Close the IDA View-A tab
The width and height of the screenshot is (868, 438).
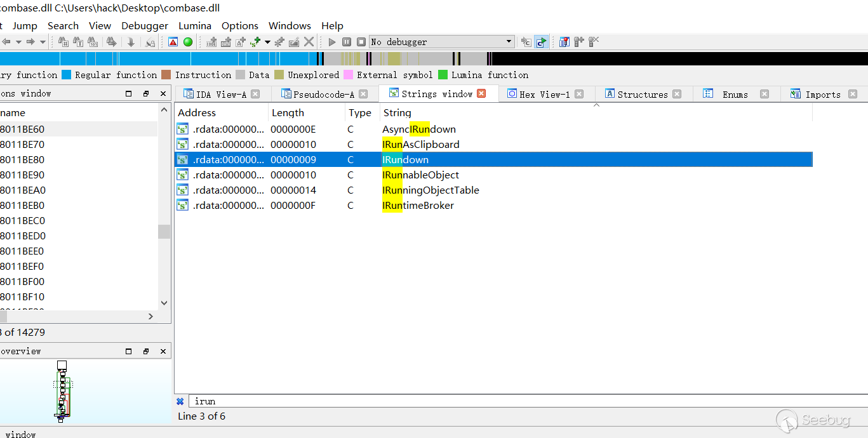[255, 94]
